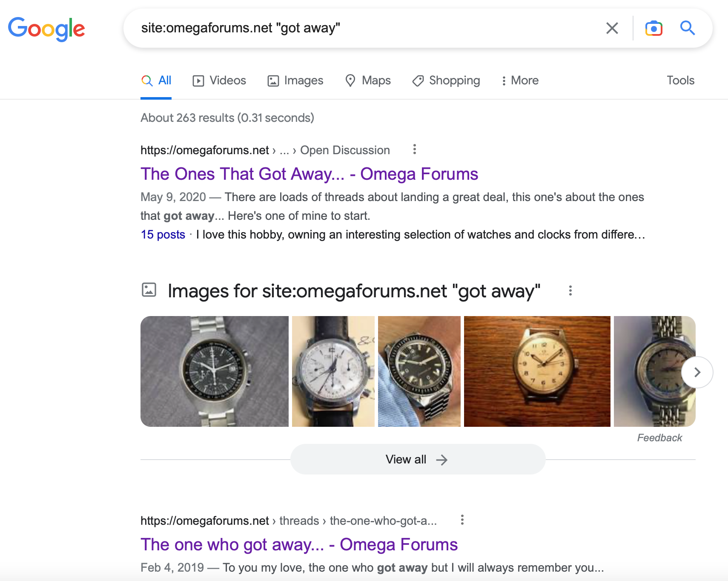Open options dots for second result
This screenshot has height=581, width=728.
click(x=462, y=520)
